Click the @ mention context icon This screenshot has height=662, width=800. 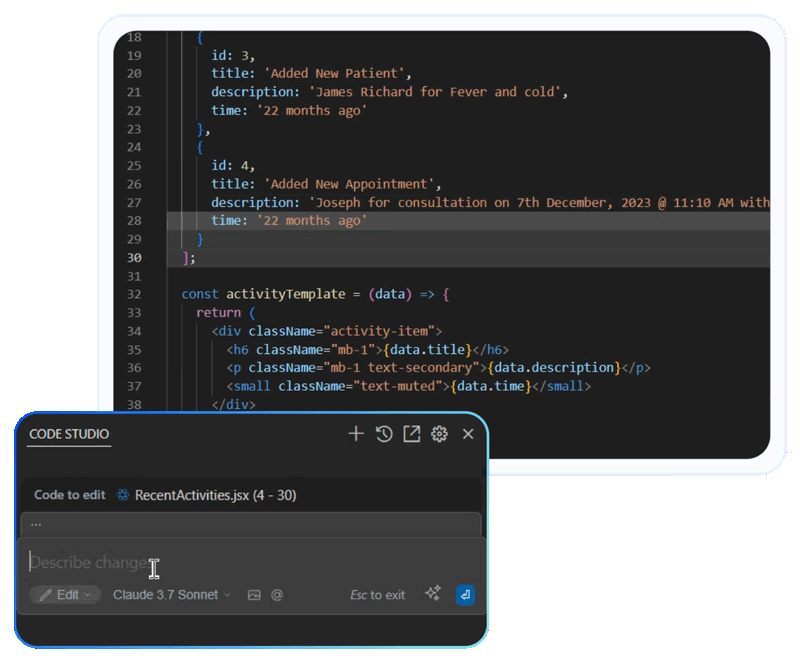tap(277, 595)
